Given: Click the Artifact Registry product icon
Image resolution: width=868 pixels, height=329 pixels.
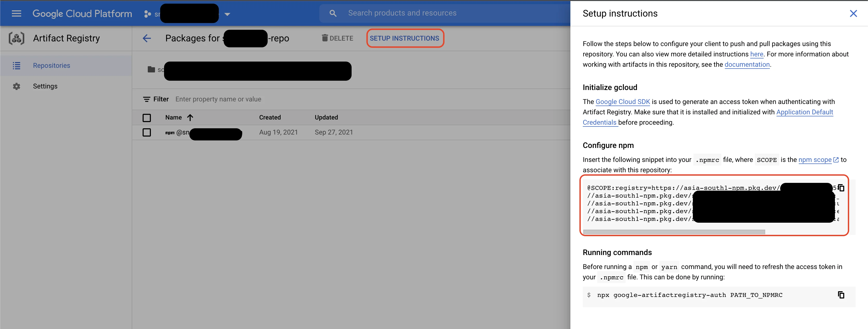Looking at the screenshot, I should click(17, 38).
